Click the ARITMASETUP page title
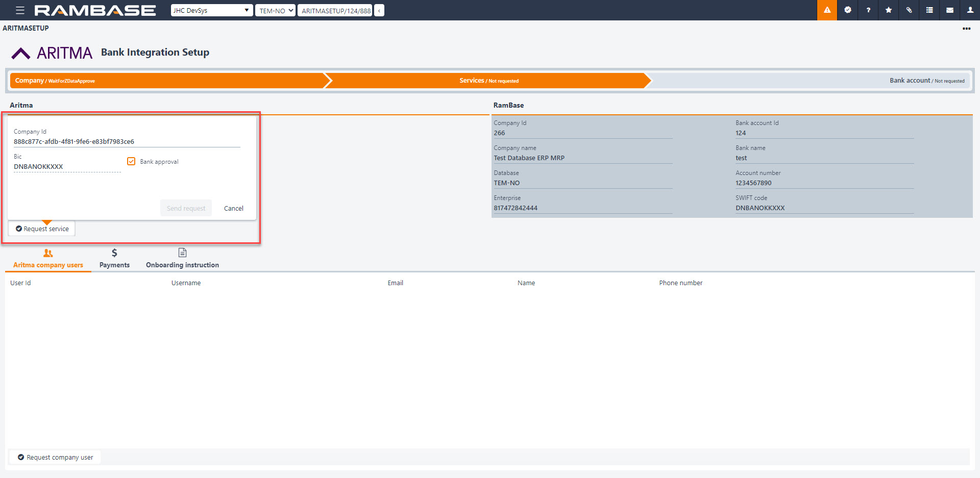 pos(26,28)
